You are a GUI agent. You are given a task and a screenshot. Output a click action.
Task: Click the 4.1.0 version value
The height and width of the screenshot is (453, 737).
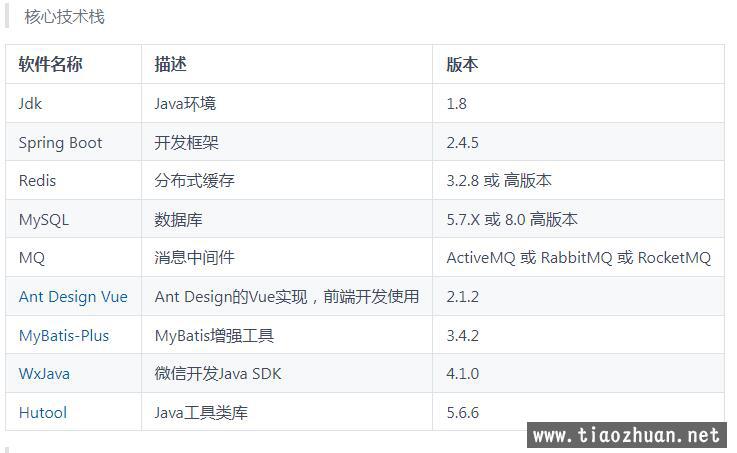pyautogui.click(x=463, y=374)
